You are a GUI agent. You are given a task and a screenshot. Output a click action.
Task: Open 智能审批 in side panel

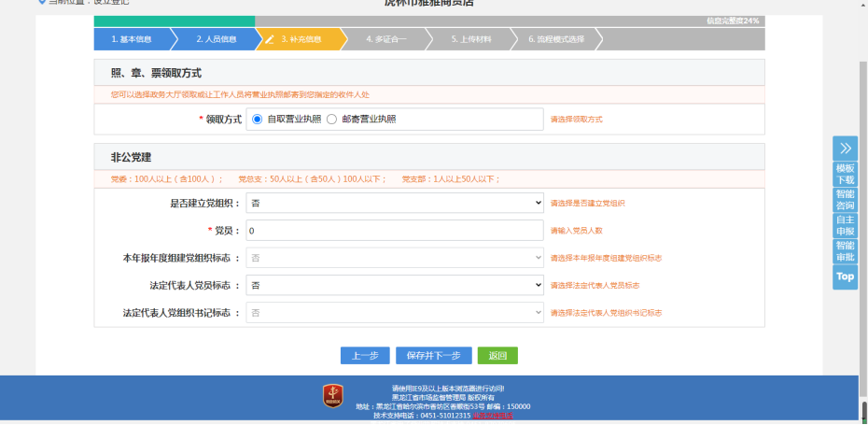coord(845,251)
